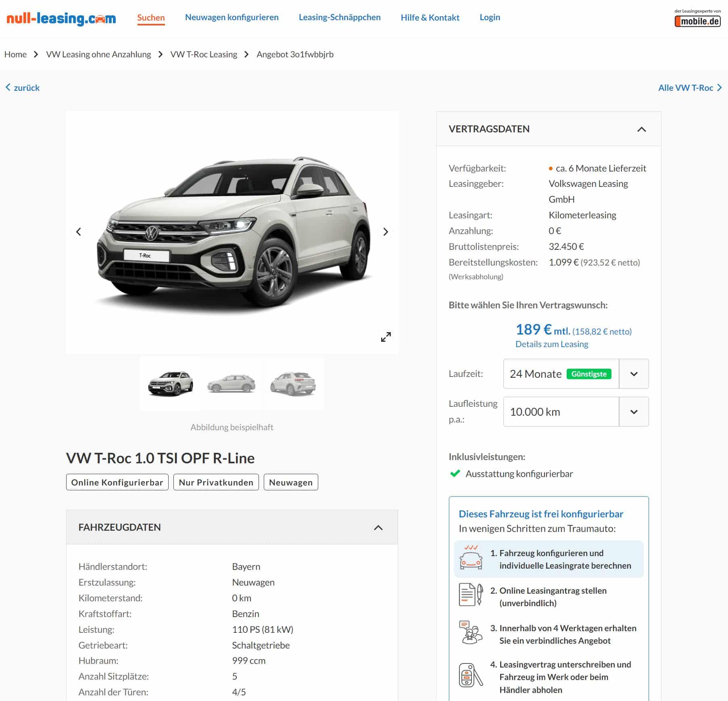Viewport: 728px width, 701px height.
Task: Open the Login nav item
Action: [x=490, y=17]
